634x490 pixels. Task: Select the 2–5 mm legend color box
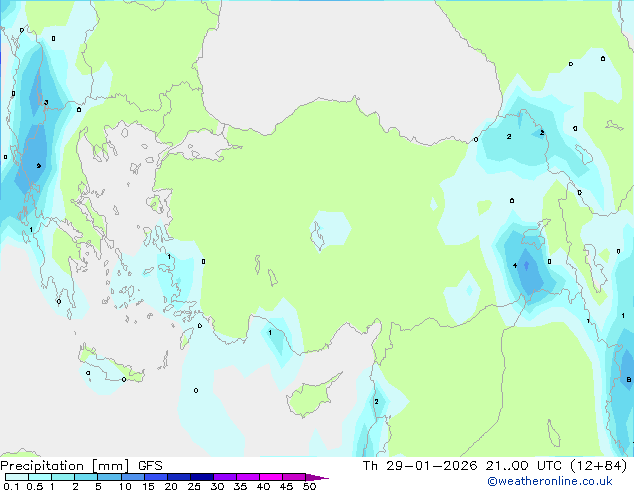[x=86, y=477]
